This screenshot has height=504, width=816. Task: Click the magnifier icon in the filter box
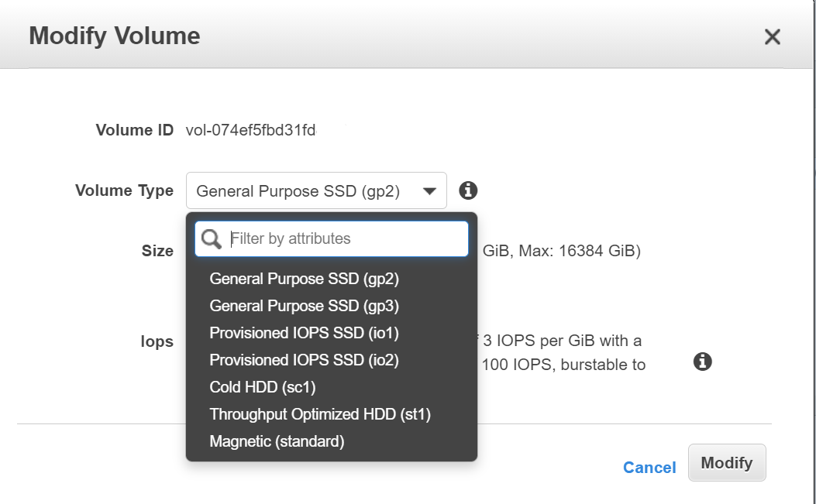(212, 239)
